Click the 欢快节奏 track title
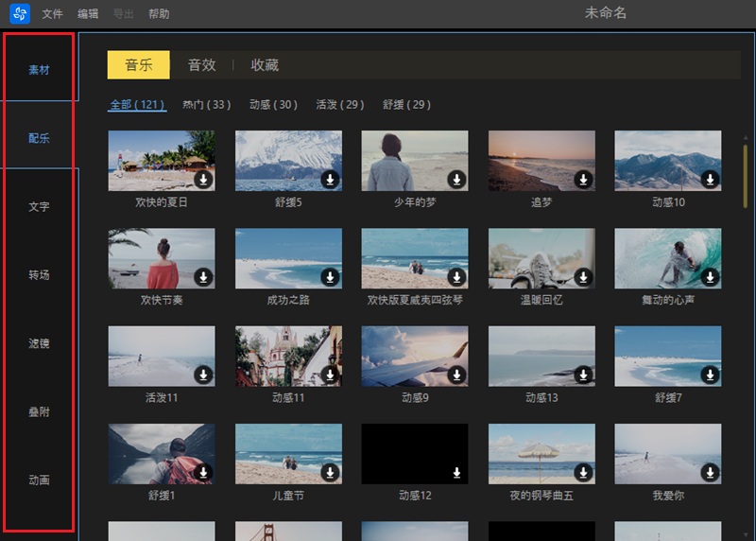 [162, 300]
